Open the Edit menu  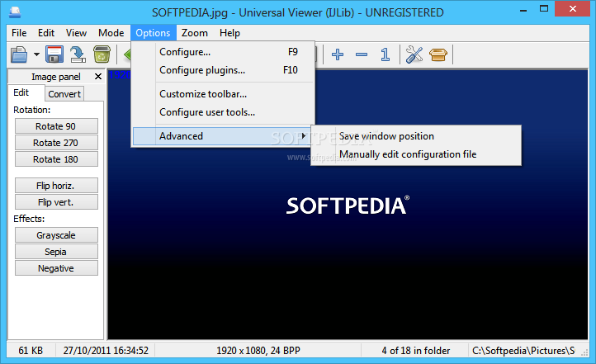tap(46, 33)
